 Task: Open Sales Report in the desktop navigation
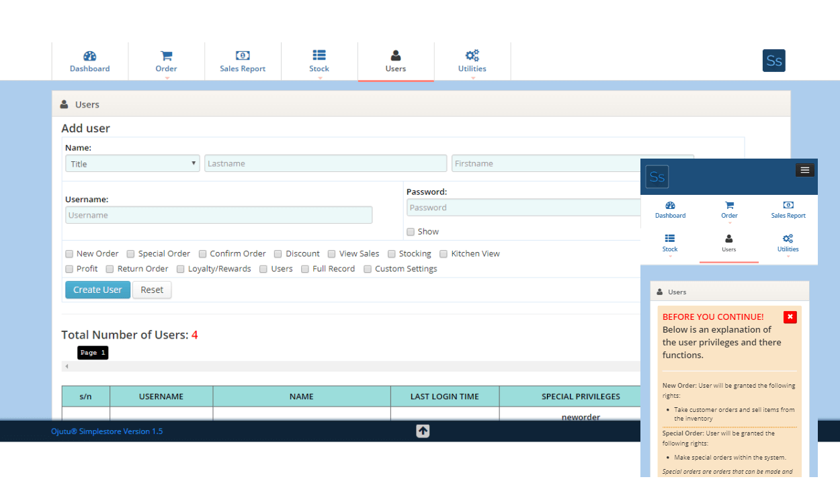[x=243, y=62]
